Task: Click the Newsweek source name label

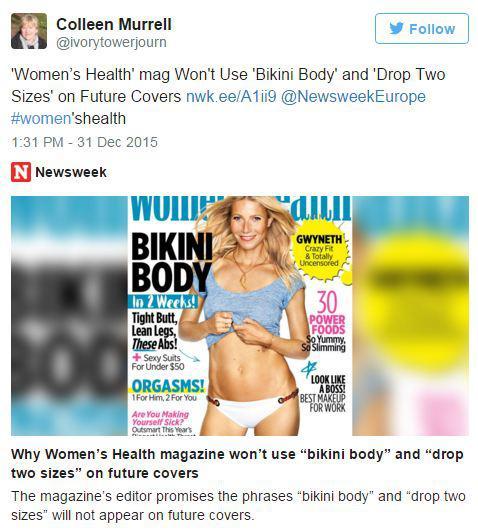Action: [71, 172]
